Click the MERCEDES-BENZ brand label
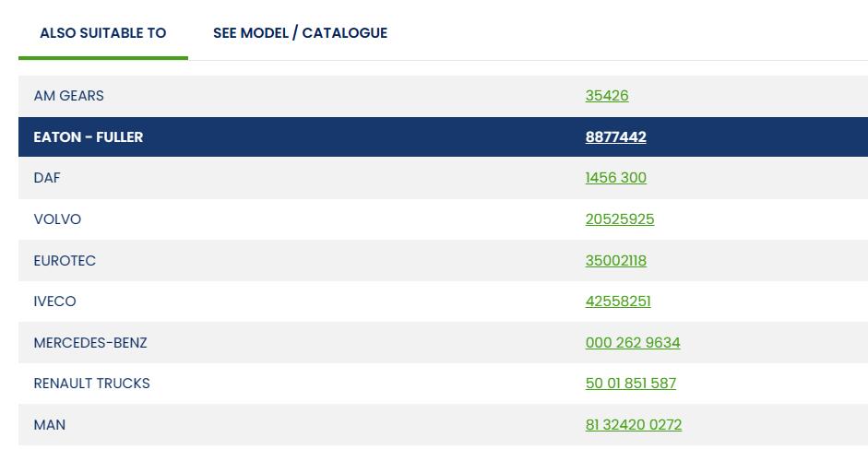The width and height of the screenshot is (868, 461). pos(90,343)
